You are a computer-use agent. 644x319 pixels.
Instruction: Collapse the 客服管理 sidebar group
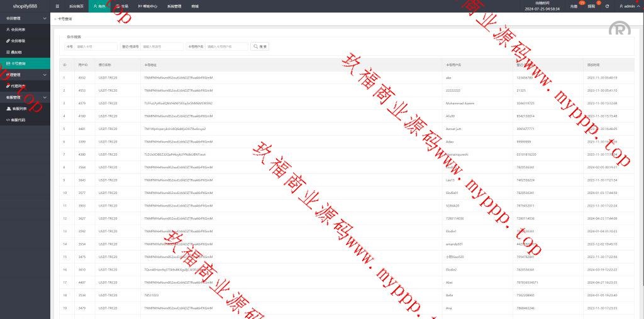point(25,97)
